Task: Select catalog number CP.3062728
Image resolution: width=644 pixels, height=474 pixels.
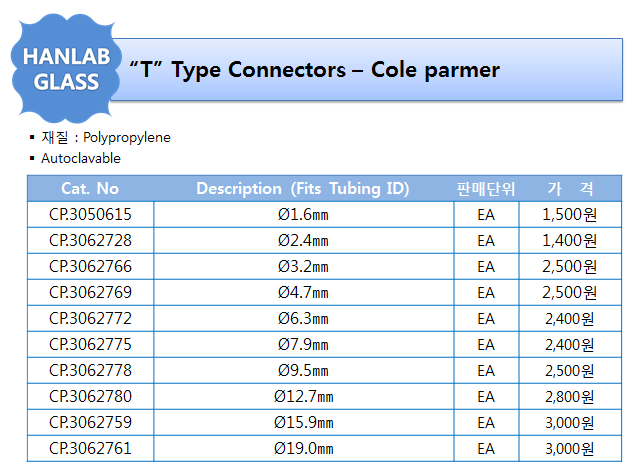Action: [90, 240]
